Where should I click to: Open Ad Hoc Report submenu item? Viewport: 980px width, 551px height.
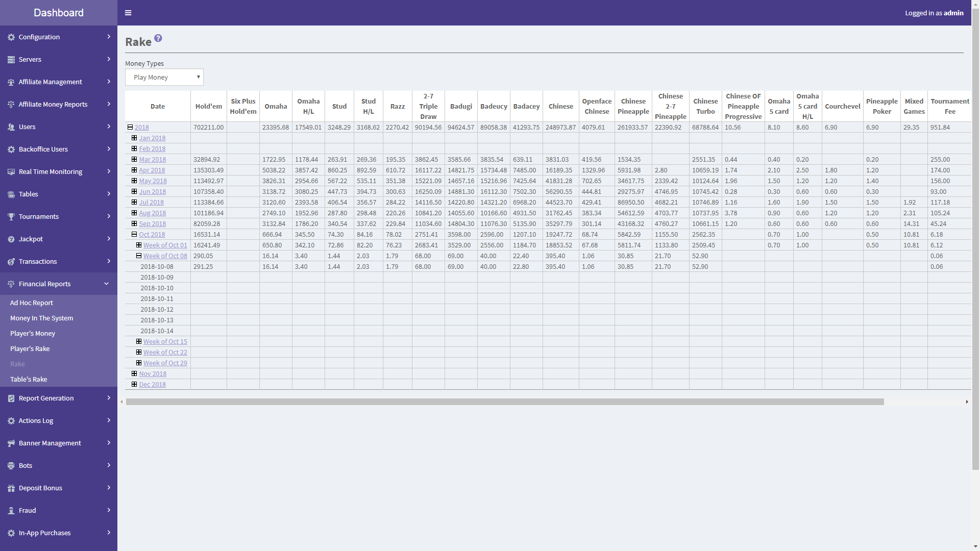pos(32,303)
